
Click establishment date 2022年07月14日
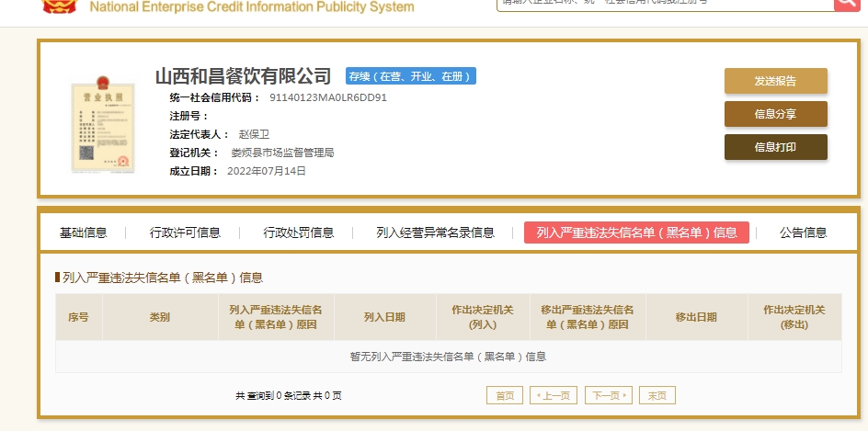click(267, 172)
